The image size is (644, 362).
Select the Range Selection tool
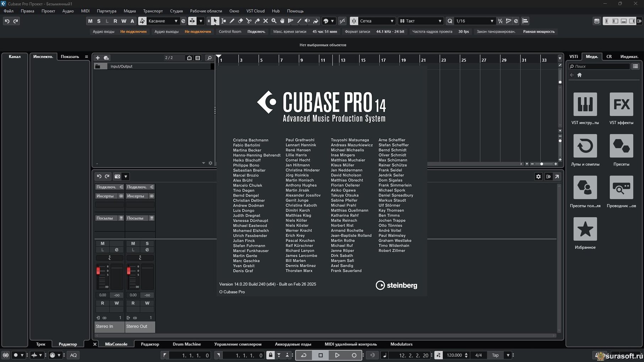coord(223,21)
